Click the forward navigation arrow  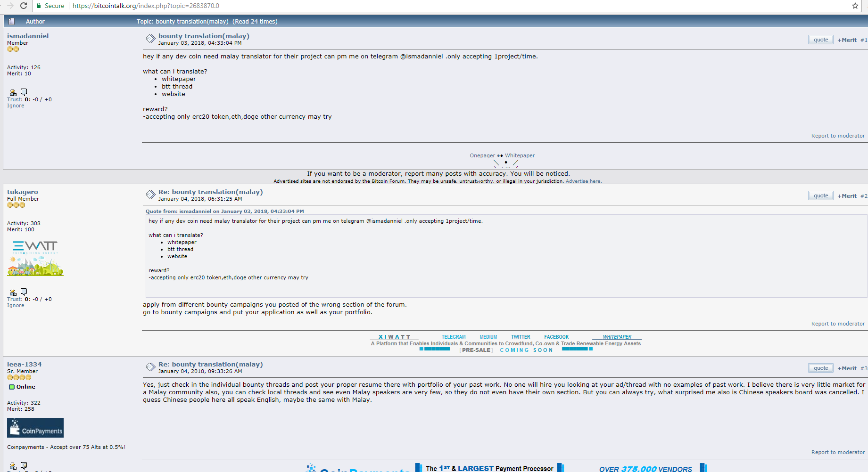(x=10, y=6)
